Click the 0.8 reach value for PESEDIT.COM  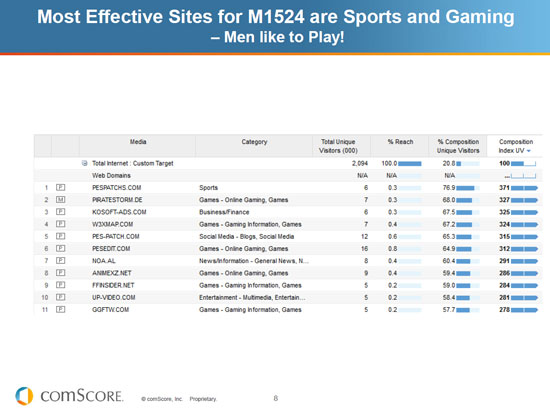tap(393, 249)
